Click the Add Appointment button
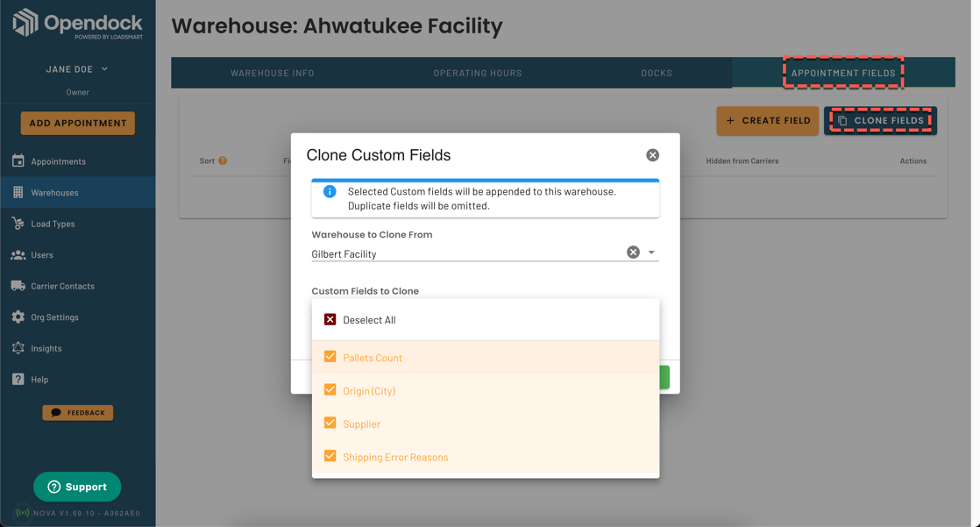Screen dimensions: 980x527 pos(77,123)
